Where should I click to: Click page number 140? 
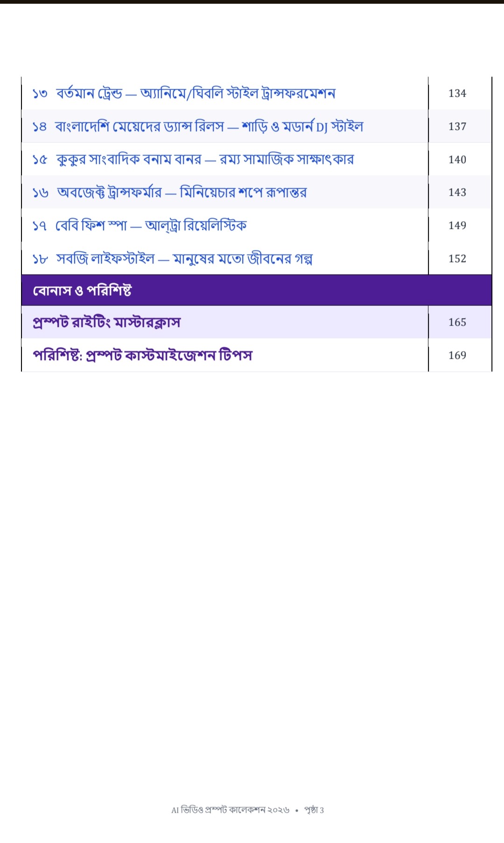click(x=457, y=160)
